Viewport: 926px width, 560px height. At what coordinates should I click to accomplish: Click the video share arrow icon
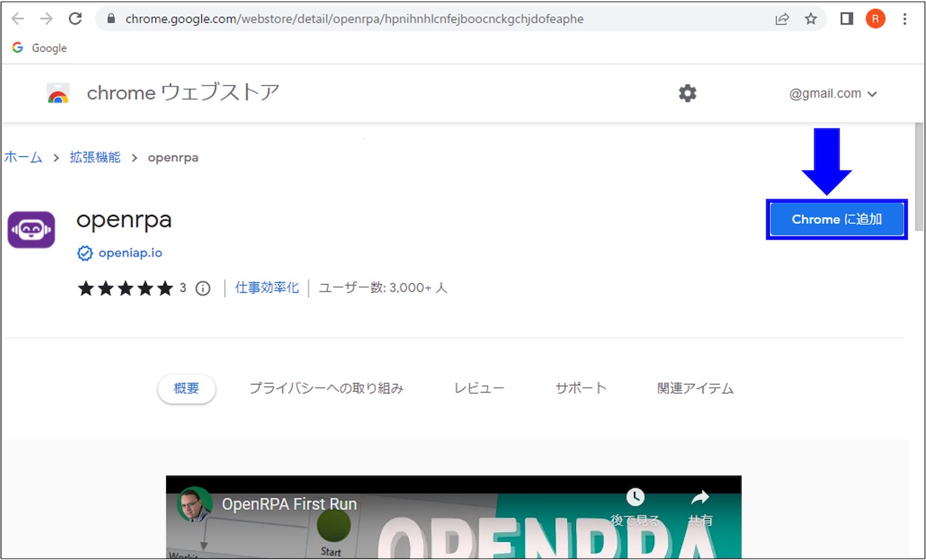tap(700, 497)
